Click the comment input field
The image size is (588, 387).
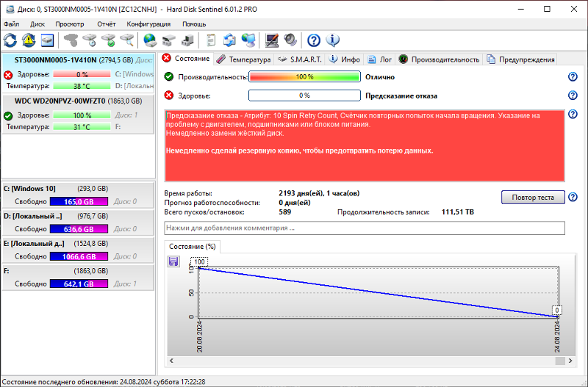coord(365,228)
